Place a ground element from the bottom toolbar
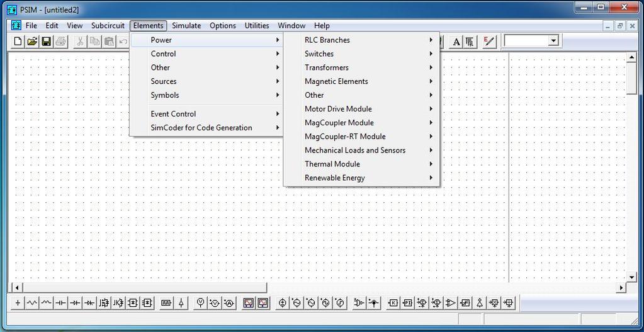 pyautogui.click(x=18, y=303)
